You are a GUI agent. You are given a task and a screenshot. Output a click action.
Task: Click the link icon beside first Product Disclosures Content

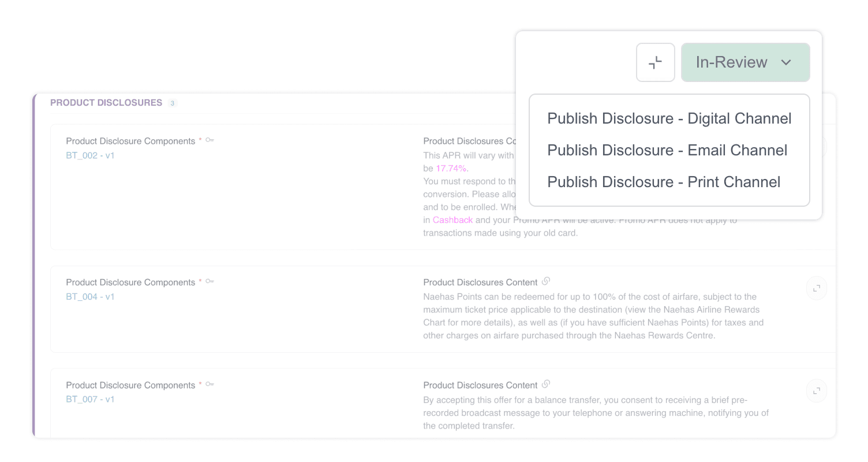point(546,140)
